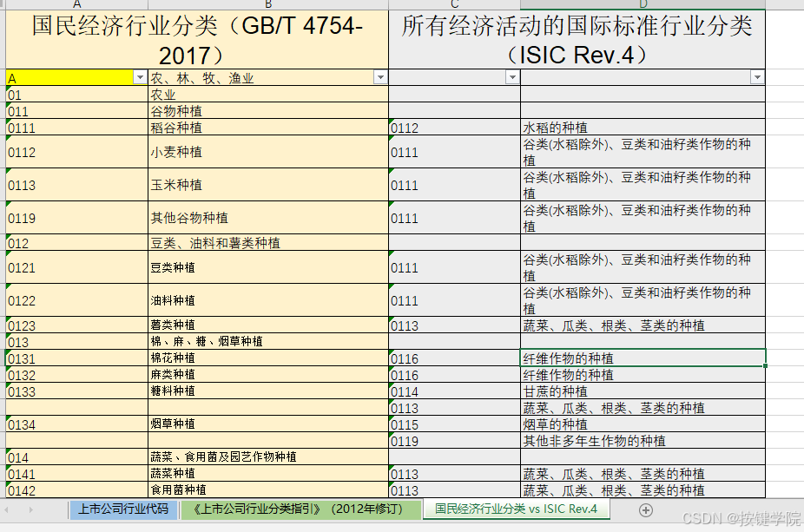Viewport: 804px width, 532px height.
Task: Add a new sheet with plus icon
Action: pos(646,510)
